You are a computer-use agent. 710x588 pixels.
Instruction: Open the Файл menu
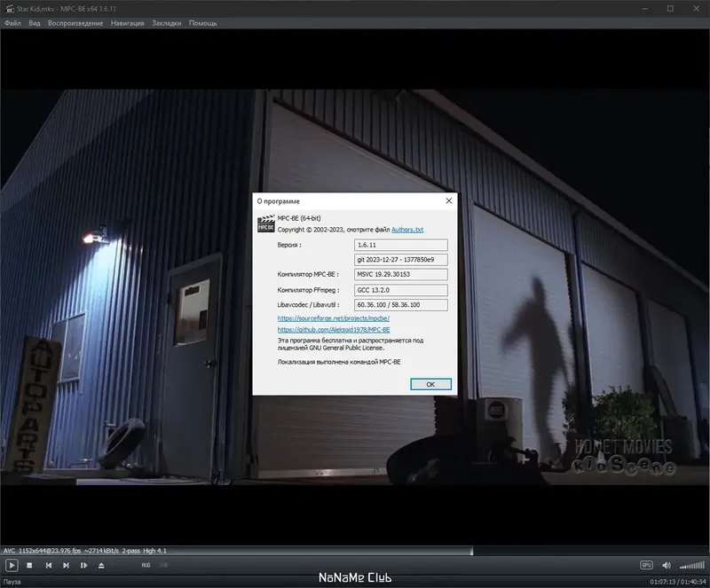pos(12,22)
